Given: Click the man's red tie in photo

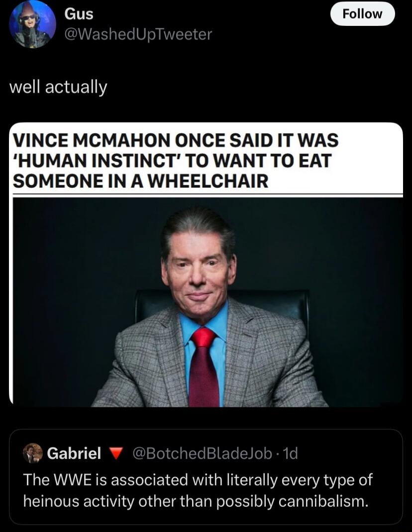Looking at the screenshot, I should click(x=204, y=367).
